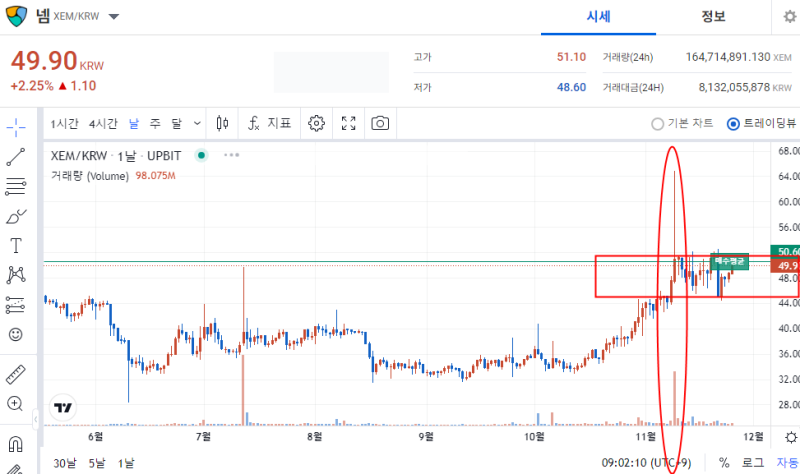The height and width of the screenshot is (474, 800).
Task: Open chart settings gear in toolbar
Action: (x=316, y=123)
